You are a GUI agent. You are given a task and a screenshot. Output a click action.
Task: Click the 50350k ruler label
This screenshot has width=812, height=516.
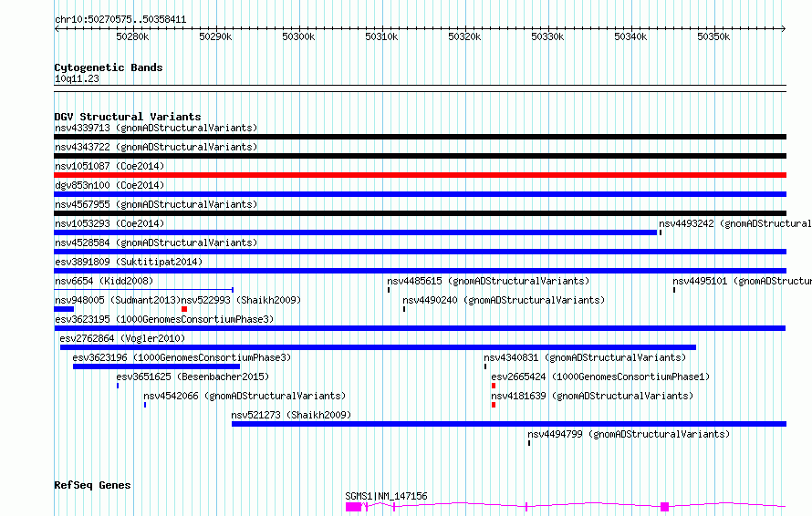(713, 36)
